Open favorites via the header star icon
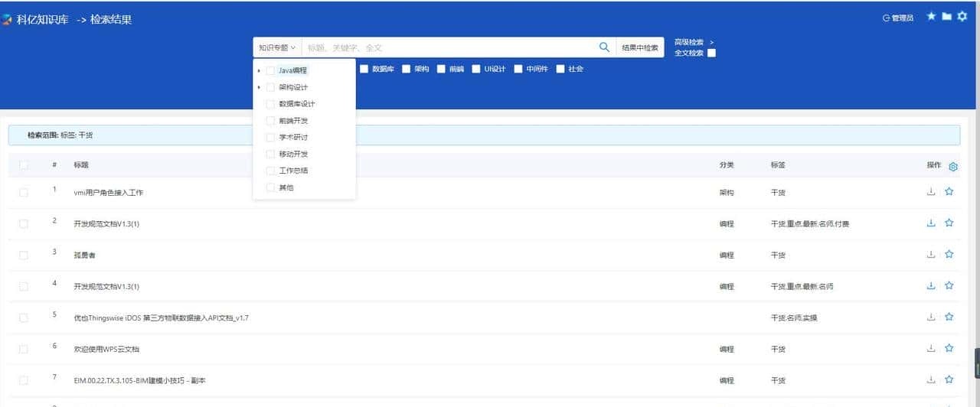The width and height of the screenshot is (980, 407). 931,16
